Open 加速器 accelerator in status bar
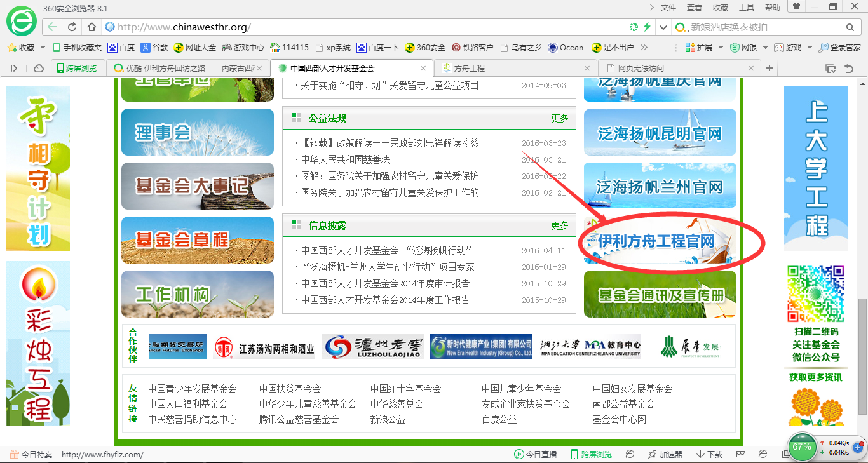 653,454
